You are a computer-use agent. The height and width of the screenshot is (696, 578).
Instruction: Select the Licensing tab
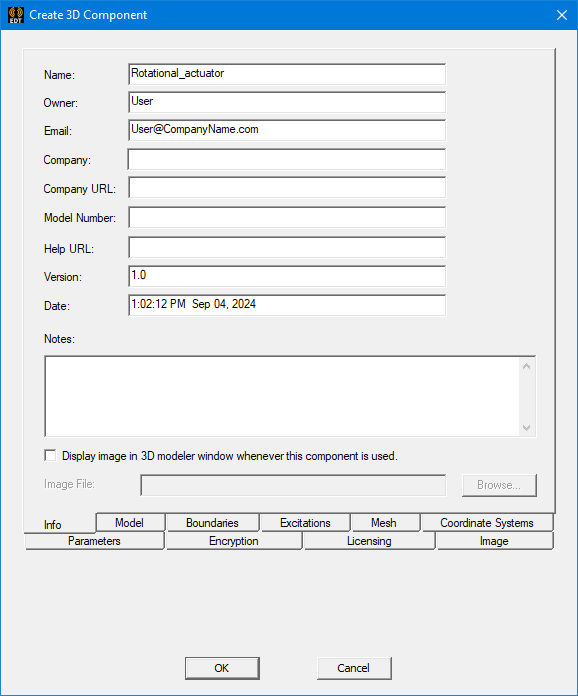369,541
